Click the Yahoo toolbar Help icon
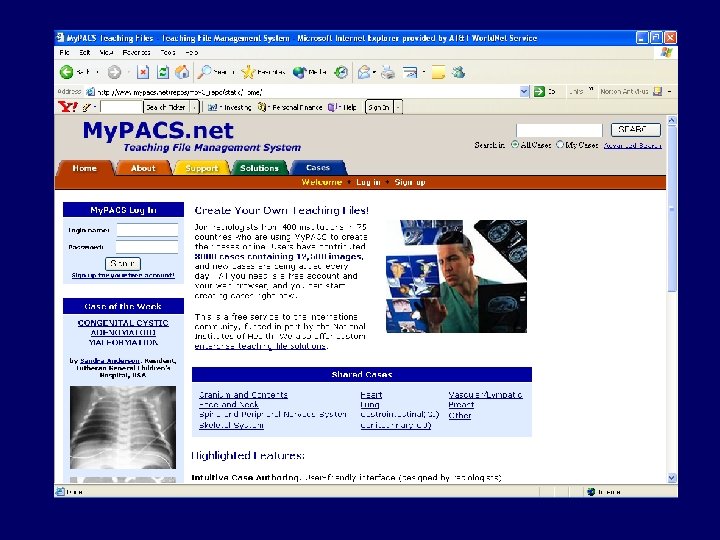Viewport: 720px width, 540px height. click(x=332, y=107)
